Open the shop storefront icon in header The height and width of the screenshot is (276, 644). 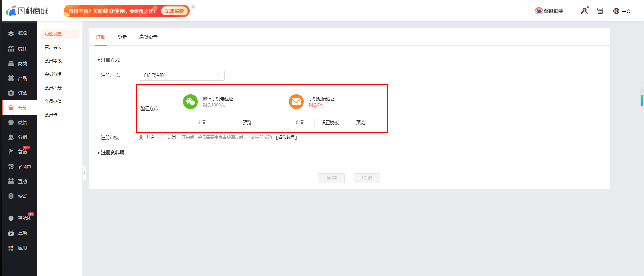click(600, 11)
